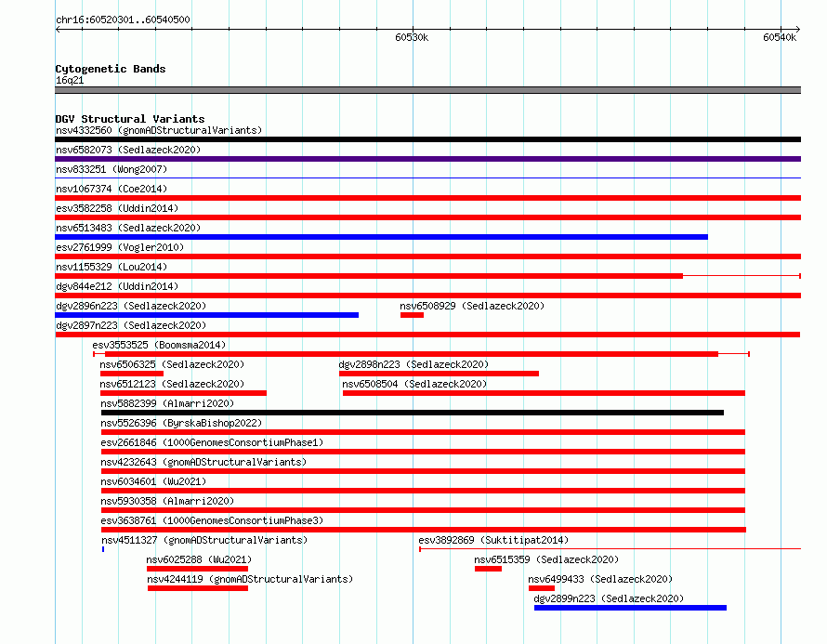Select the red dgv2898n223 variant bar
Screen dimensions: 827x644
tap(439, 374)
